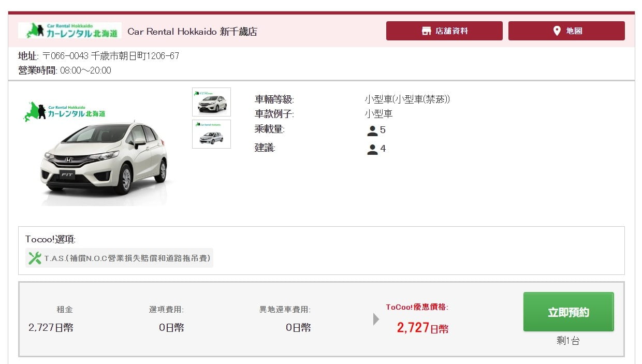Toggle the 小型車(禁菸) vehicle class option

[407, 99]
